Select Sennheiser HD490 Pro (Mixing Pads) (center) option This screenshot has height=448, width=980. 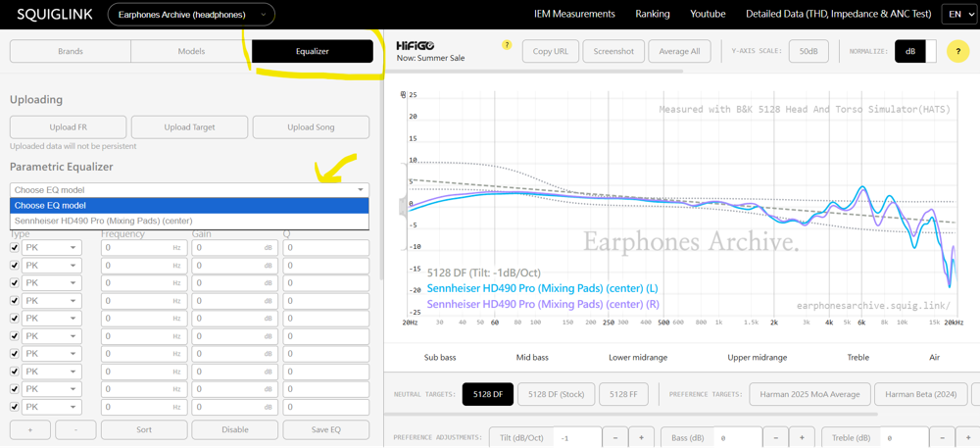[189, 221]
